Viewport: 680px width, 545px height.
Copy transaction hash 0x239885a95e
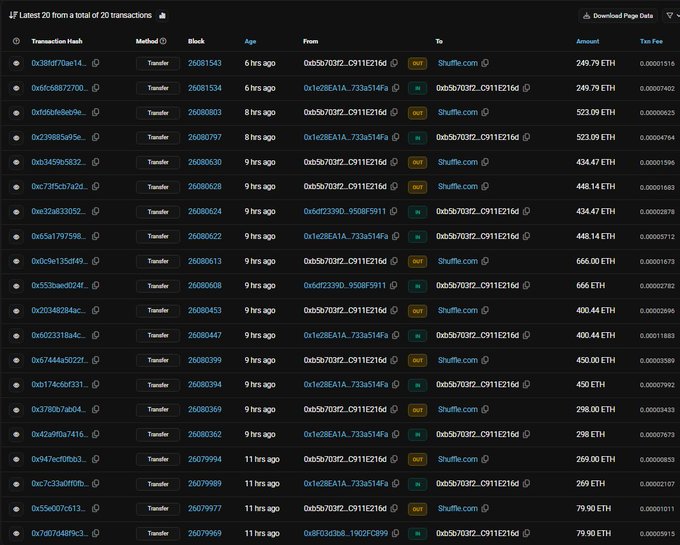[95, 137]
